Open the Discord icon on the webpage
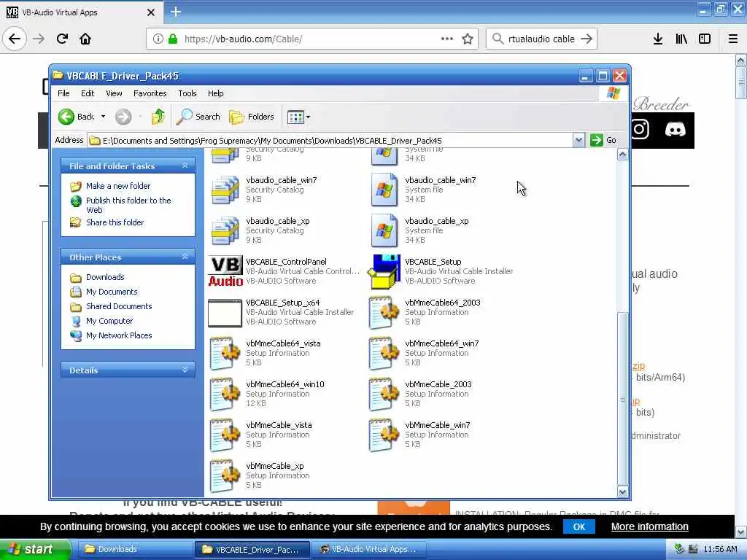747x560 pixels. (x=675, y=129)
